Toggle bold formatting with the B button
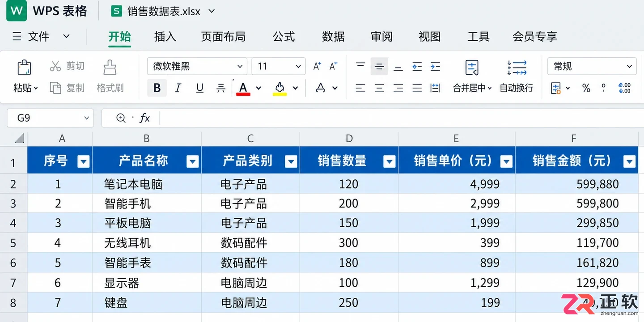This screenshot has height=322, width=644. click(157, 88)
